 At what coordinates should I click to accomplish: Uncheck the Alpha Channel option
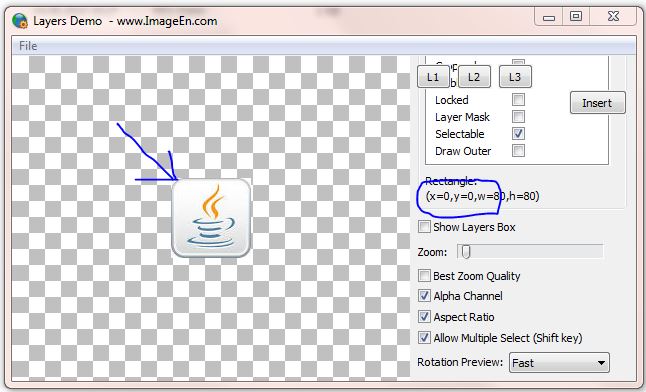(x=424, y=296)
